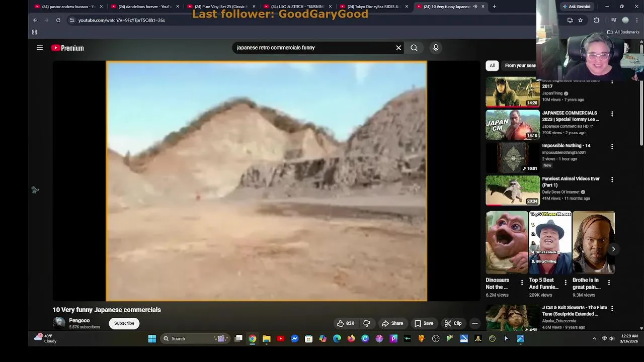Viewport: 644px width, 362px height.
Task: Save the video to a playlist
Action: click(423, 323)
